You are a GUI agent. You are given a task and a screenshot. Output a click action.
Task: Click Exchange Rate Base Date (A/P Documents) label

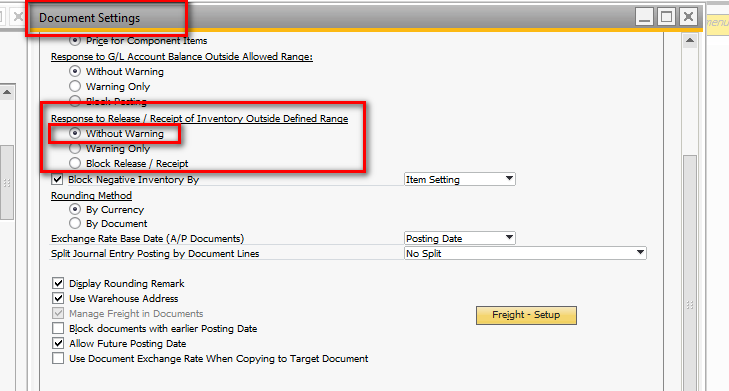pos(147,239)
